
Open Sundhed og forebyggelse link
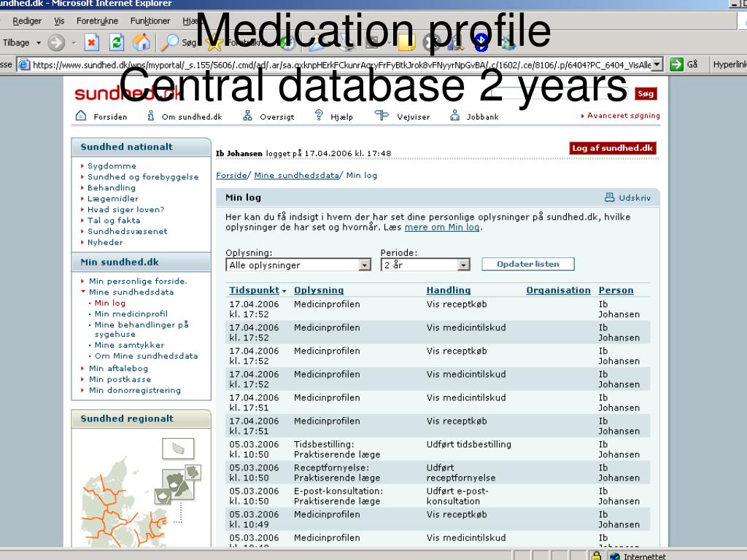pos(143,176)
